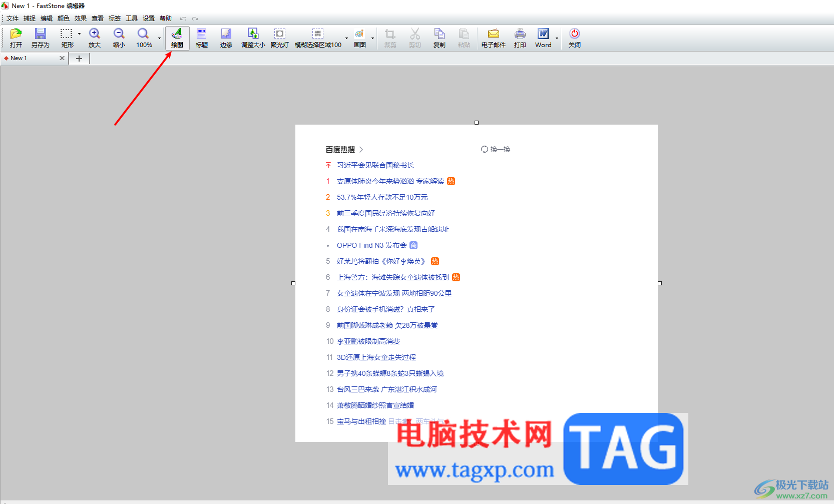Expand the Word dropdown arrow
The height and width of the screenshot is (504, 834).
pos(557,38)
